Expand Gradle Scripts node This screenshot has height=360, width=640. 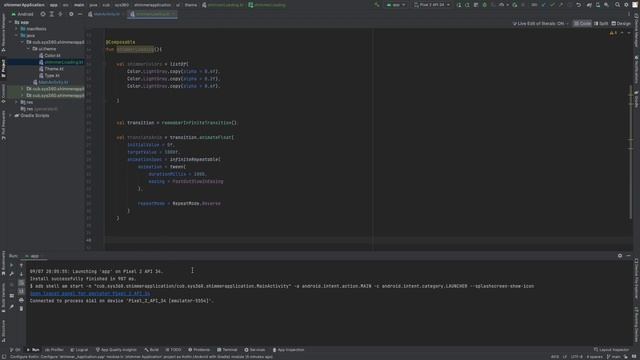[x=11, y=116]
